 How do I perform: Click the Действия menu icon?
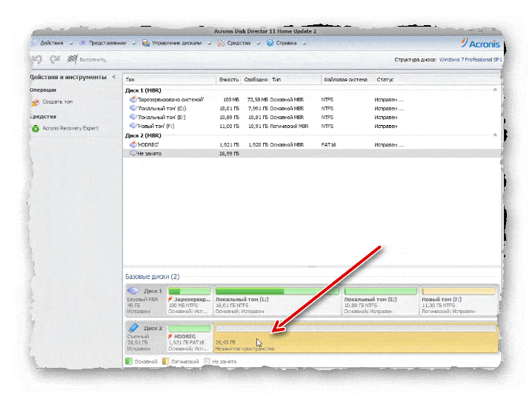pyautogui.click(x=34, y=43)
